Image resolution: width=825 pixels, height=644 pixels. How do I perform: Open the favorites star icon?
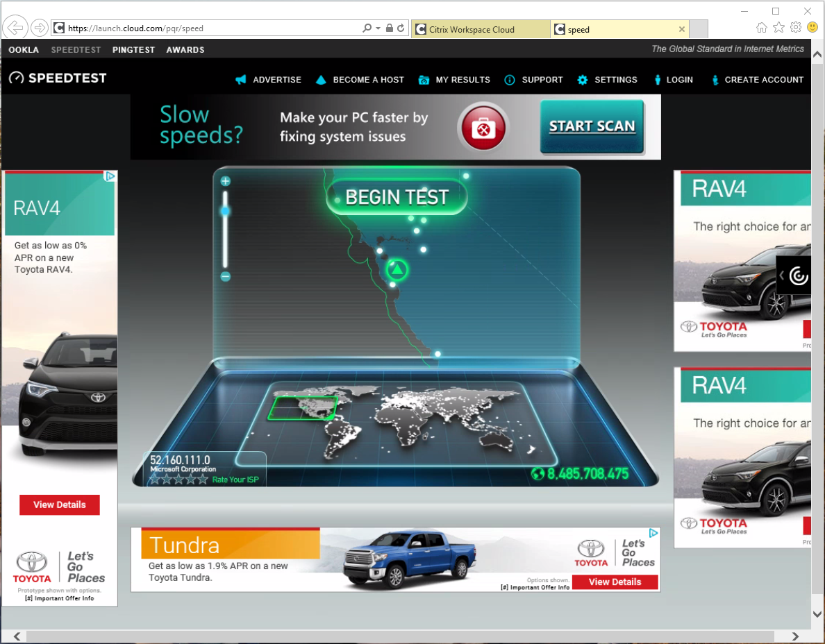coord(778,27)
